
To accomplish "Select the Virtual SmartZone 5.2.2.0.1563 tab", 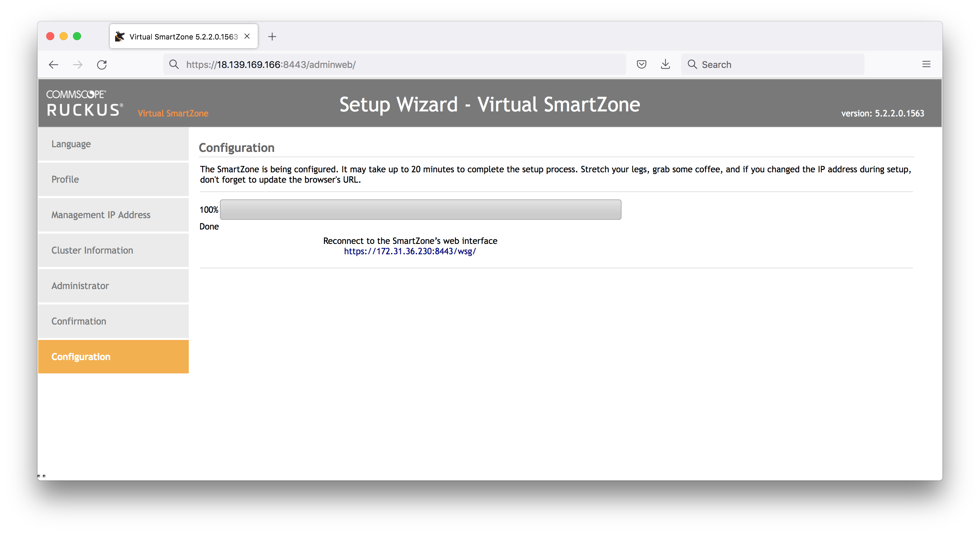I will click(x=184, y=36).
